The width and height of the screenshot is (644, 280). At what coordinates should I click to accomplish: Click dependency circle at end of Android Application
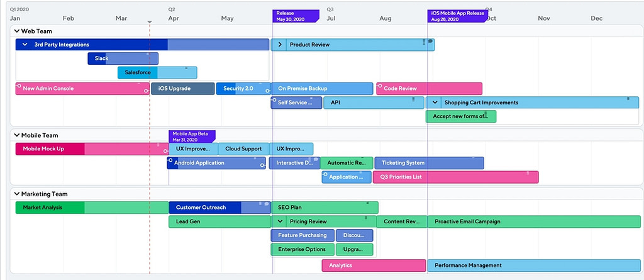(x=263, y=165)
